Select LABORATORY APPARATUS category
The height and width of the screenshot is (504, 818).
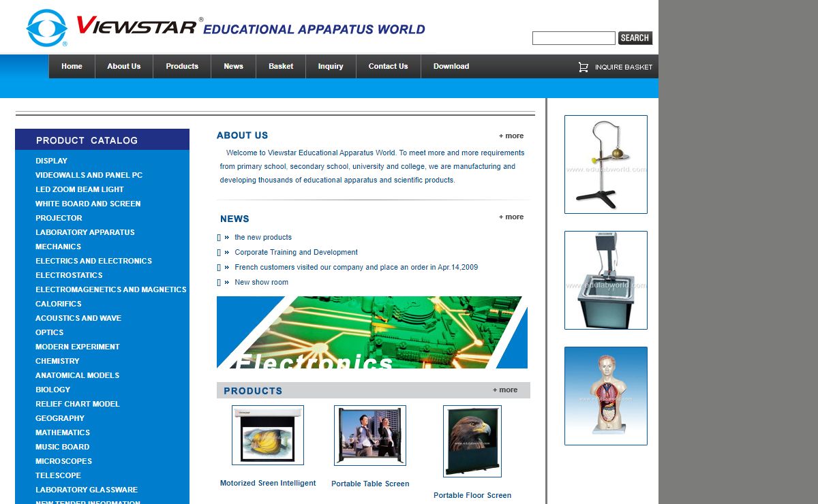(x=85, y=232)
